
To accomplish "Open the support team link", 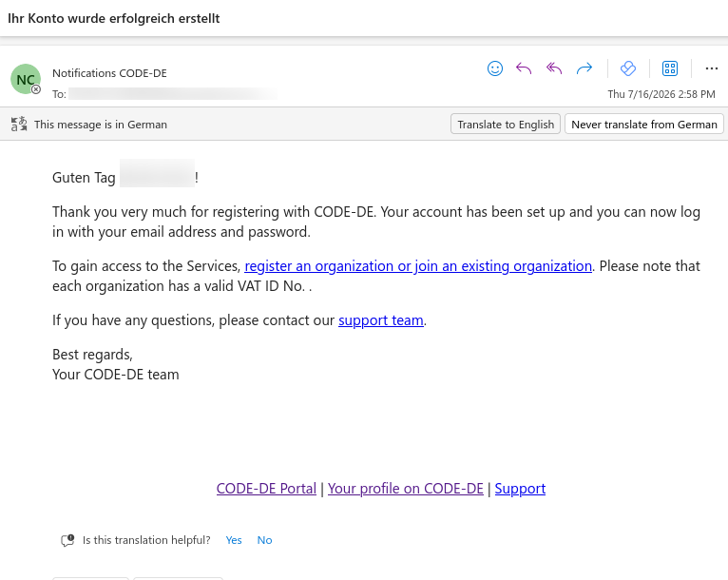I will point(381,320).
